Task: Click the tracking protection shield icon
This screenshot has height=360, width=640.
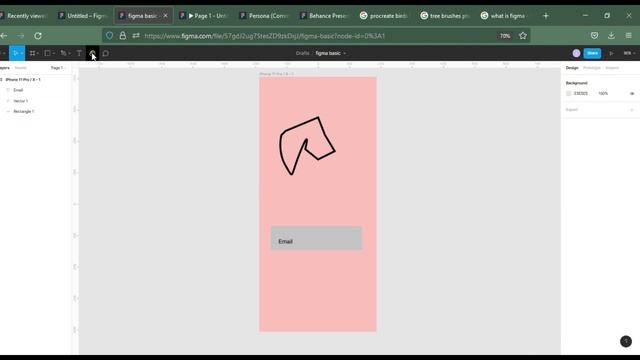Action: pyautogui.click(x=109, y=36)
